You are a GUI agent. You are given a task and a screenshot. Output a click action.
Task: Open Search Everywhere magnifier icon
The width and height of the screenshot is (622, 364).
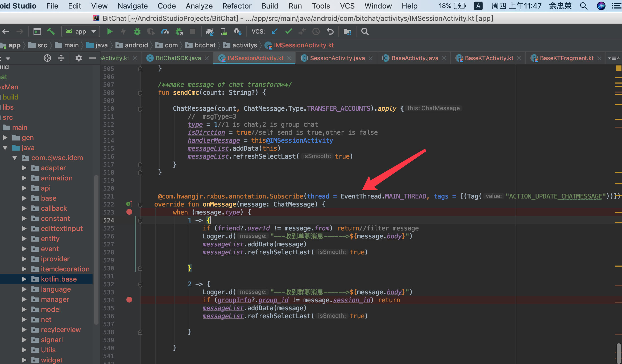coord(365,31)
